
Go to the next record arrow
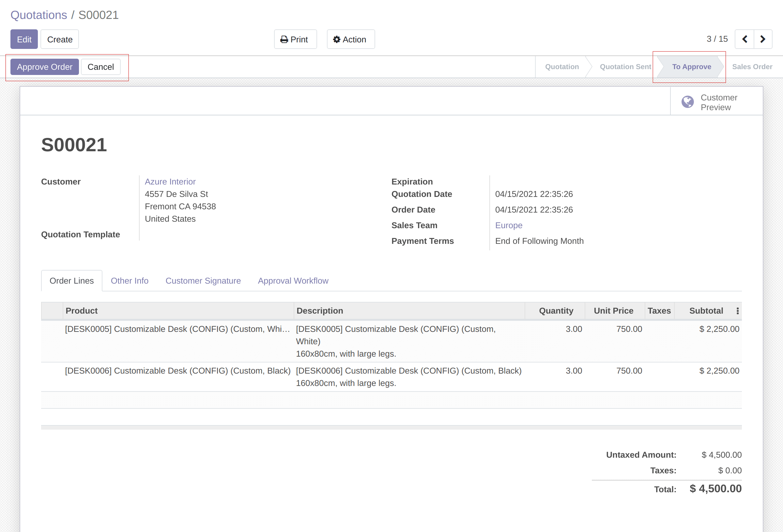763,39
